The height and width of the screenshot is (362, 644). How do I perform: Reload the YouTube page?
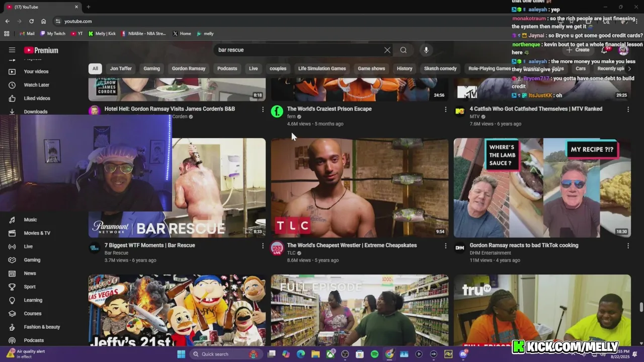(31, 21)
